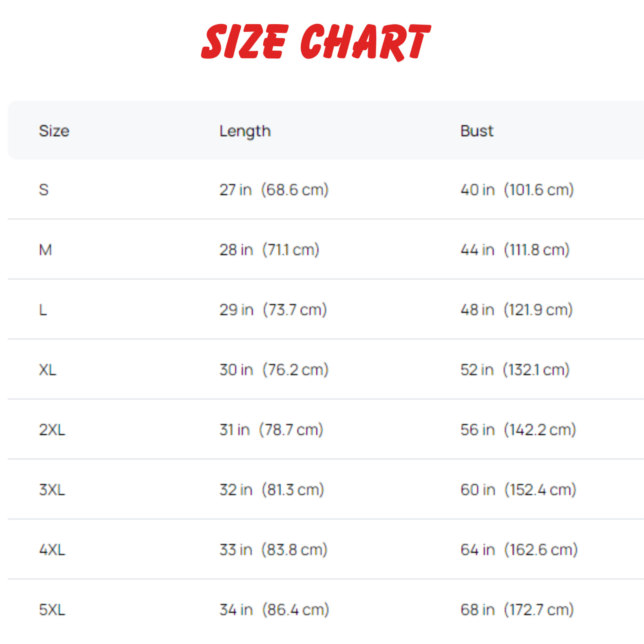Viewport: 644px width, 644px height.
Task: Choose the 4XL size row label
Action: pyautogui.click(x=52, y=550)
